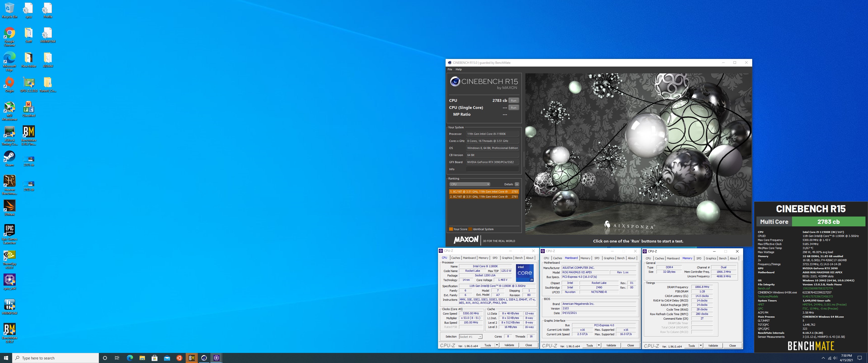Viewport: 868px width, 363px height.
Task: Click the CPU-Z icon in the taskbar
Action: [x=216, y=358]
